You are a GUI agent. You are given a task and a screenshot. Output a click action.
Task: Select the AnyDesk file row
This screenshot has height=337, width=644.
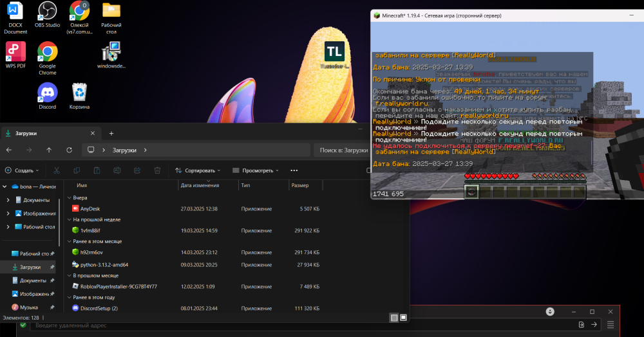[x=194, y=208]
